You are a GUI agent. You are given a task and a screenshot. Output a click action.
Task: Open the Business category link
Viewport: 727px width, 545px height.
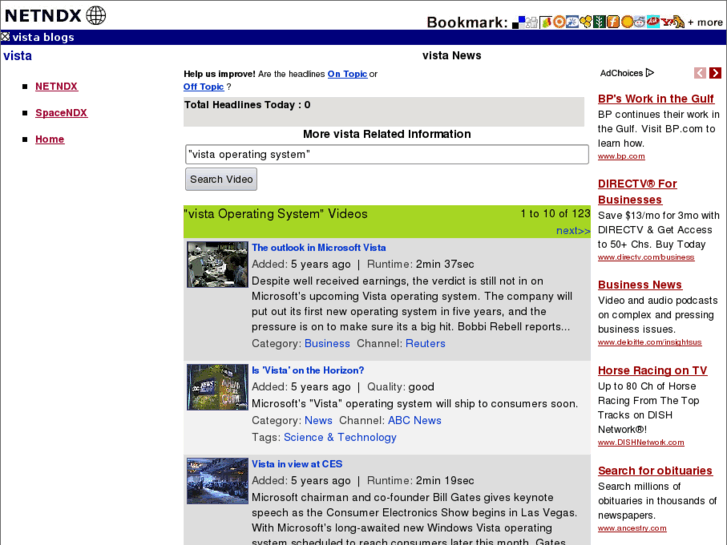327,343
